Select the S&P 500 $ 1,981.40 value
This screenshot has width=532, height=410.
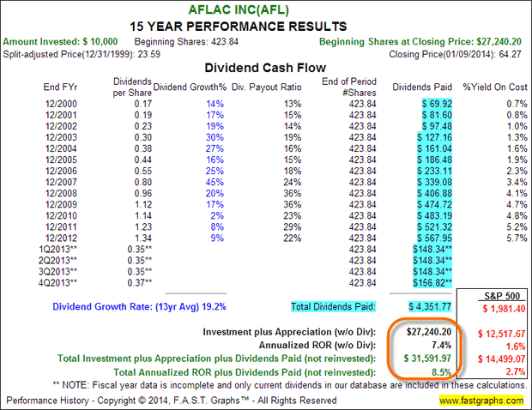[504, 309]
